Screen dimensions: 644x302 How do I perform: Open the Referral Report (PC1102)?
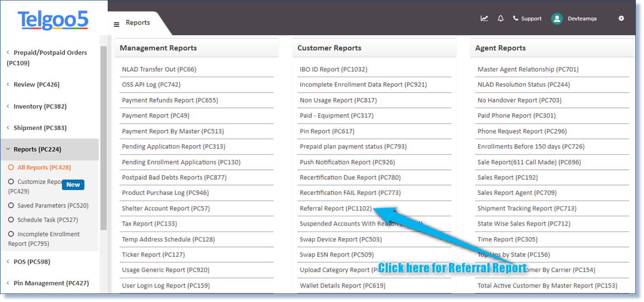pos(335,208)
